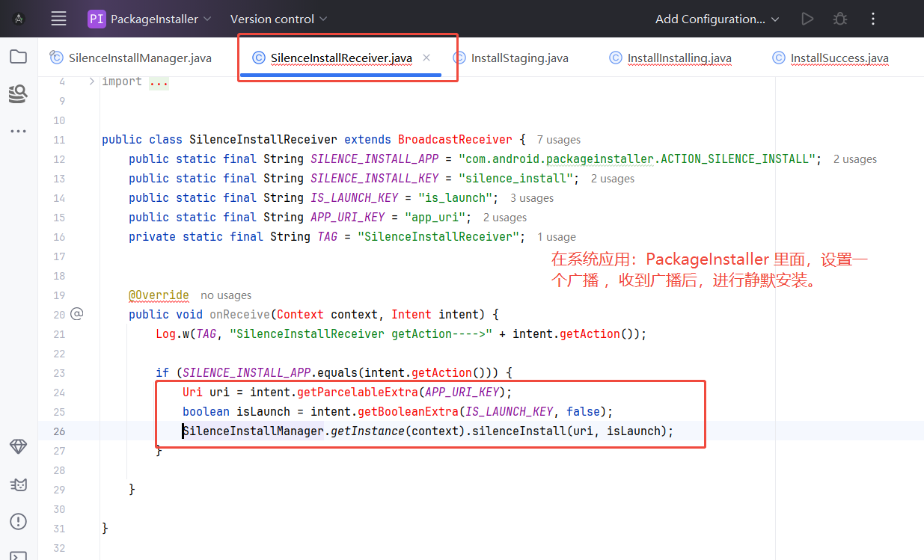Screen dimensions: 924x560
Task: Open the Add Configuration dropdown
Action: point(717,19)
